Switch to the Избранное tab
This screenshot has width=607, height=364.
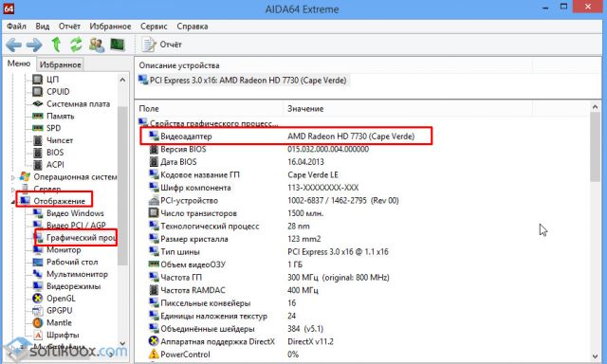pyautogui.click(x=61, y=64)
